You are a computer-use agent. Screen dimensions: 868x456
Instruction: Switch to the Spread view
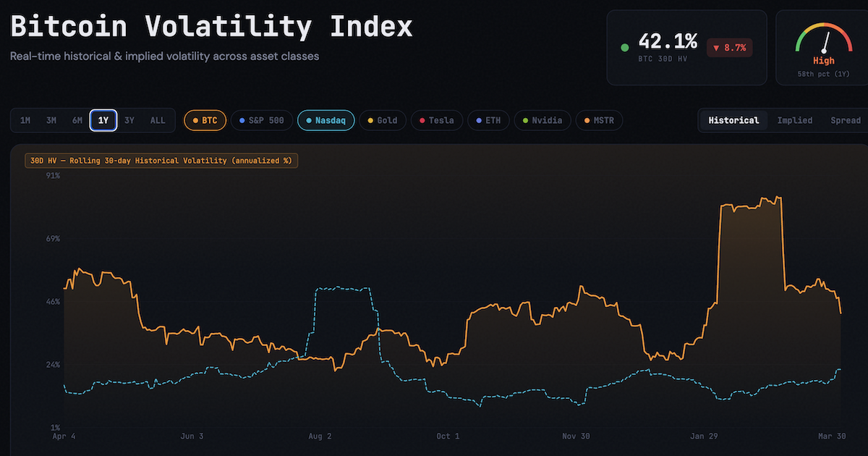pos(846,120)
